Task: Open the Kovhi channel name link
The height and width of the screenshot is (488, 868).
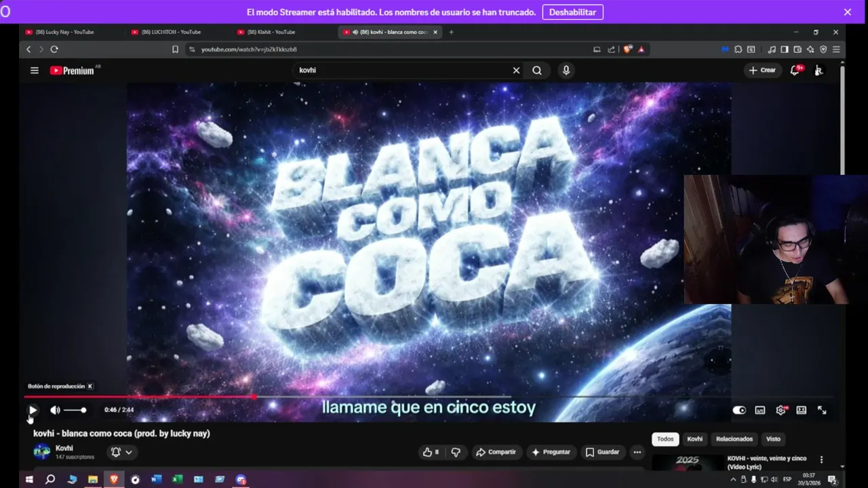Action: [x=64, y=448]
